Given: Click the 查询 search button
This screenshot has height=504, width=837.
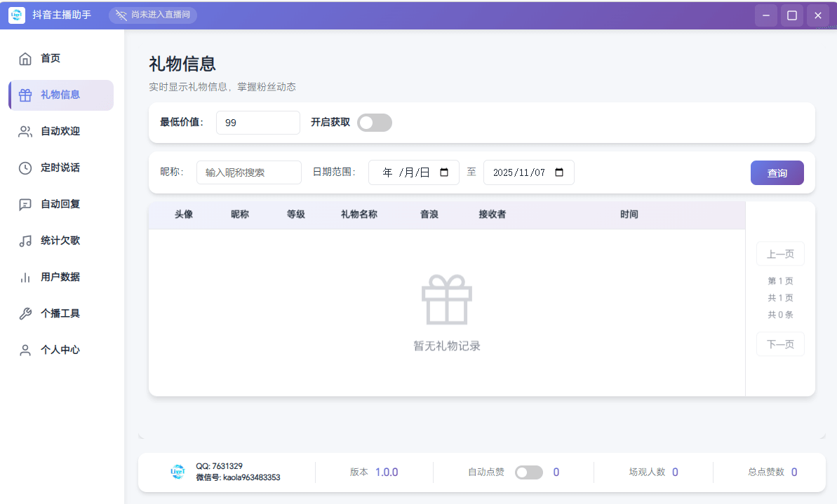Looking at the screenshot, I should 777,172.
